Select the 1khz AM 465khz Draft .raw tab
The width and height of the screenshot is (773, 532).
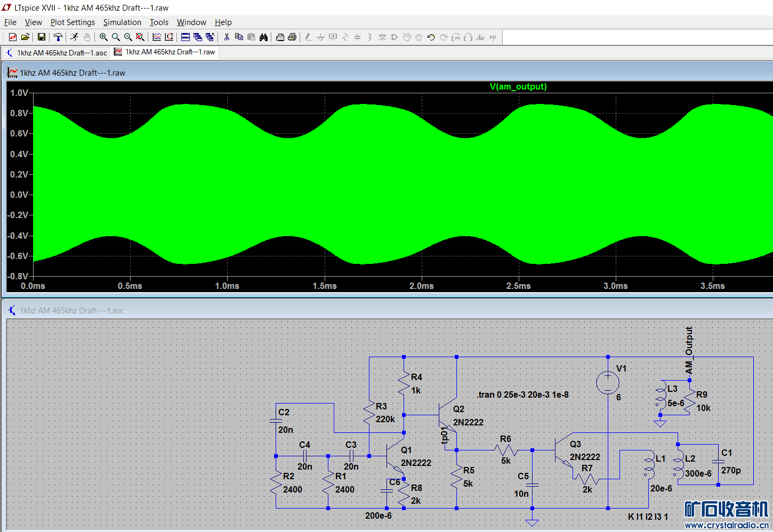pos(165,52)
